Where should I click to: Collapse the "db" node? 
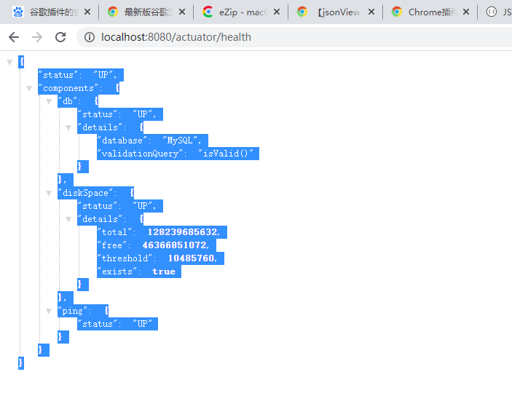(x=49, y=101)
